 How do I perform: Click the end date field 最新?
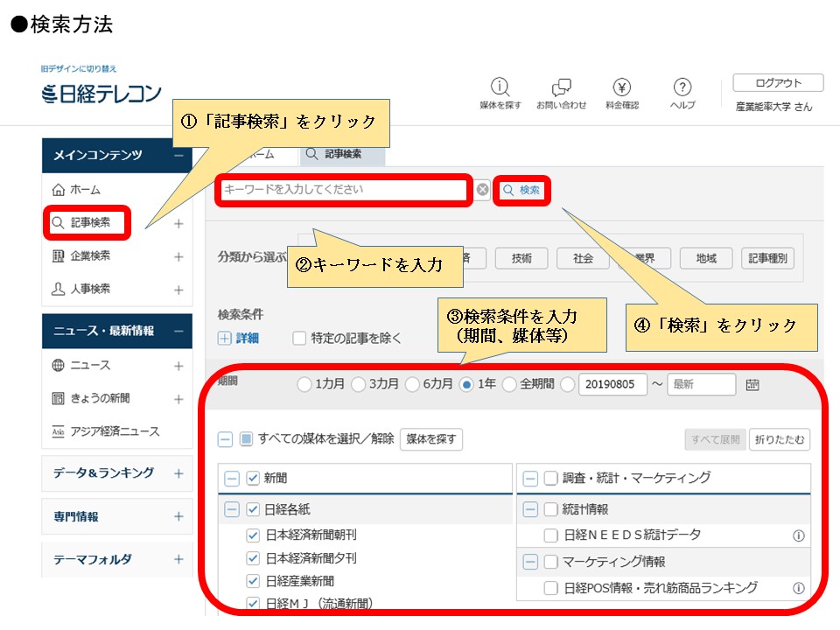[x=701, y=384]
